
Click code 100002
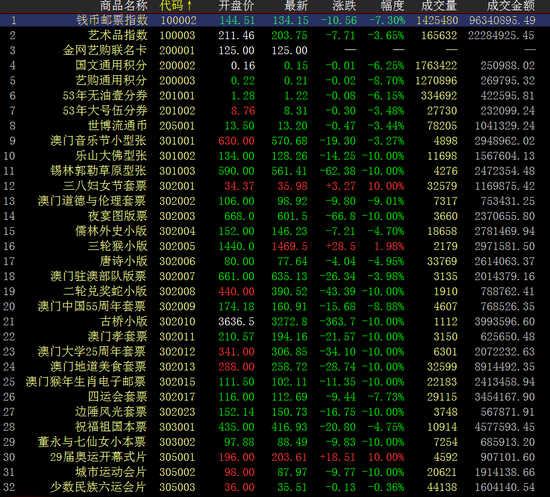pyautogui.click(x=179, y=20)
